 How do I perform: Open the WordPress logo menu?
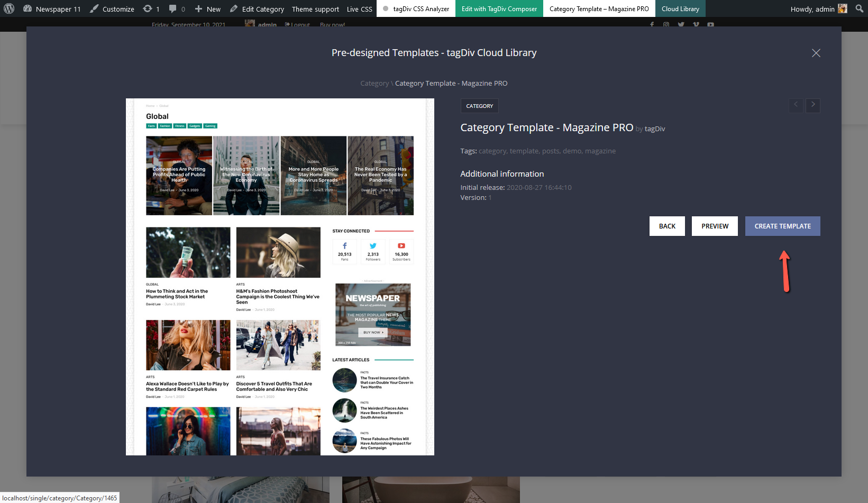tap(9, 8)
